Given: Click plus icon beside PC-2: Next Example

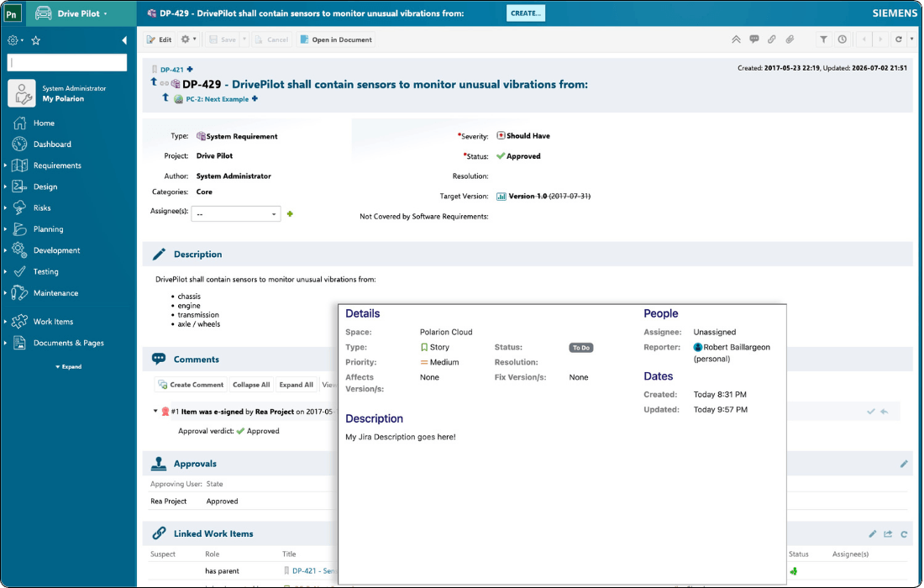Looking at the screenshot, I should click(x=255, y=98).
